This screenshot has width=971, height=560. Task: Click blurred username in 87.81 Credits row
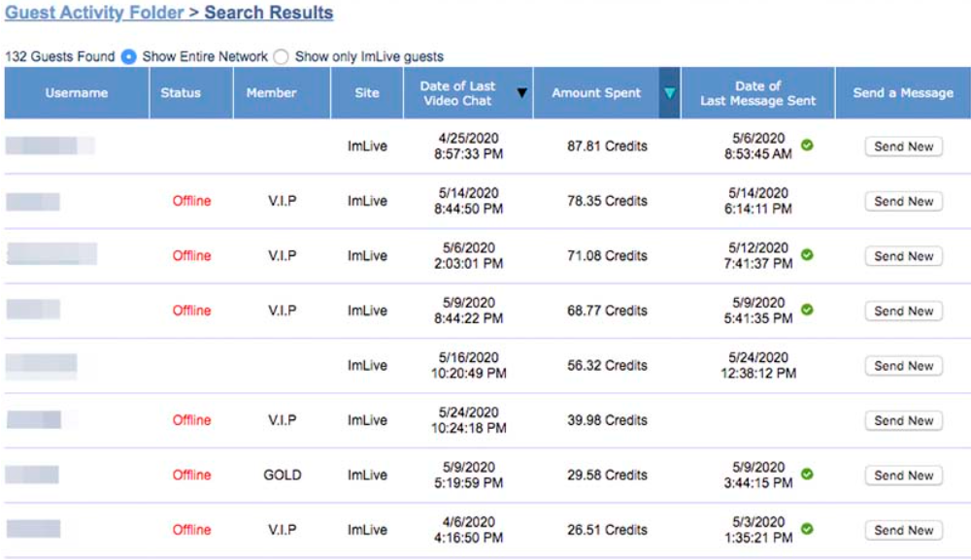point(50,146)
